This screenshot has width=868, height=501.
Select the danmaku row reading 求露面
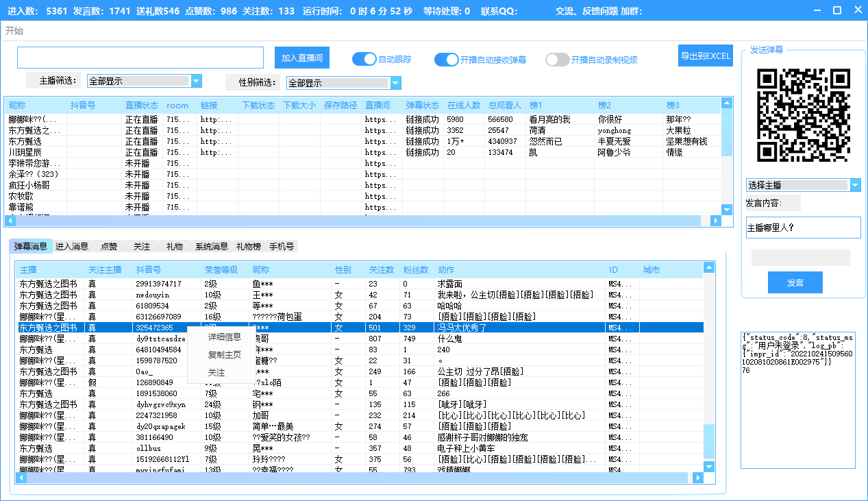(360, 284)
